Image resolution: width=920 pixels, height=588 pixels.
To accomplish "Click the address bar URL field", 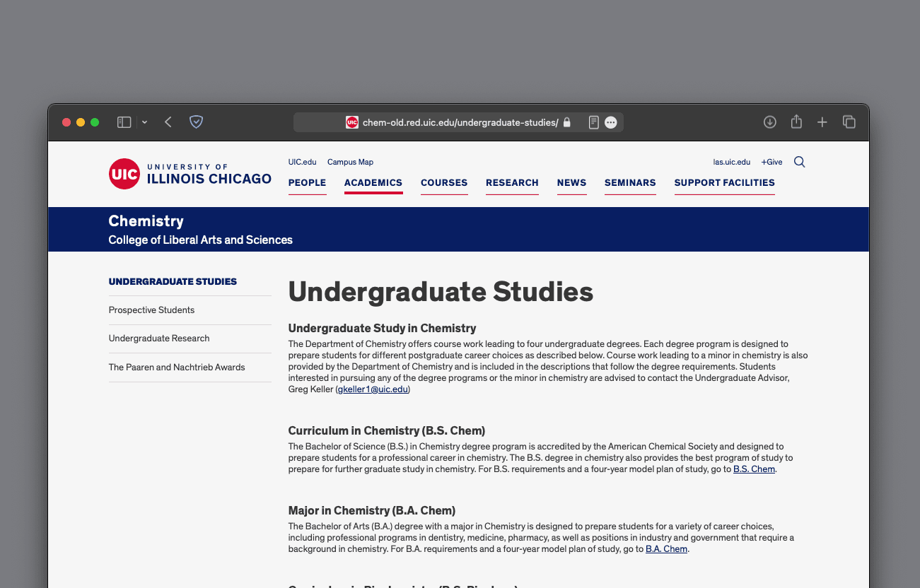I will pyautogui.click(x=458, y=122).
